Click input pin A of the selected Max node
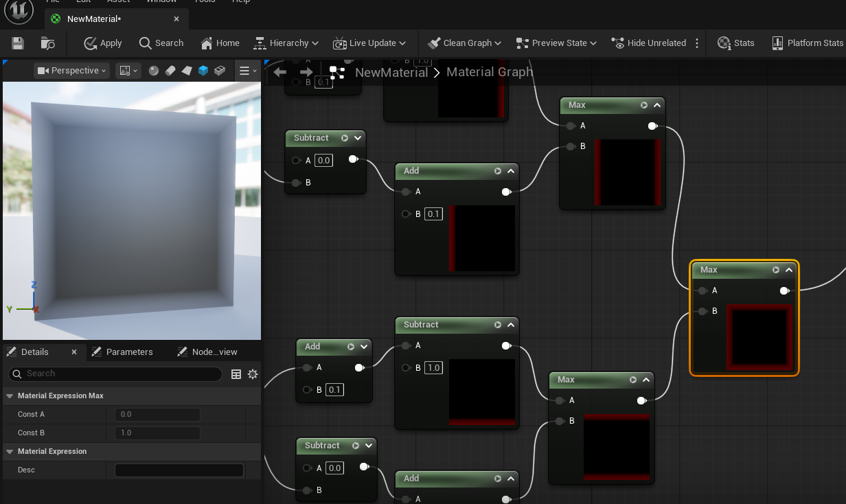 click(702, 291)
